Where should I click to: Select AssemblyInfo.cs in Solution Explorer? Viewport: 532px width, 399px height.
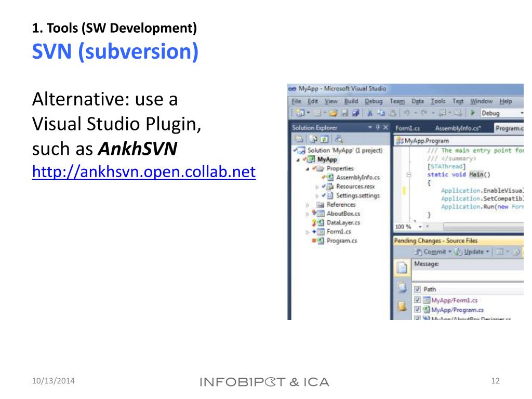click(358, 178)
